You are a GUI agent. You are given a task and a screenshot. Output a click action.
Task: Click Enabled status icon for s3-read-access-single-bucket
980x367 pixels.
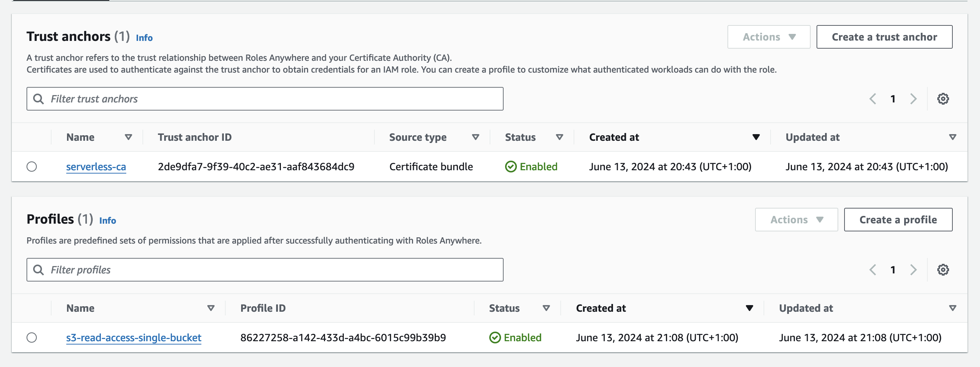[494, 338]
